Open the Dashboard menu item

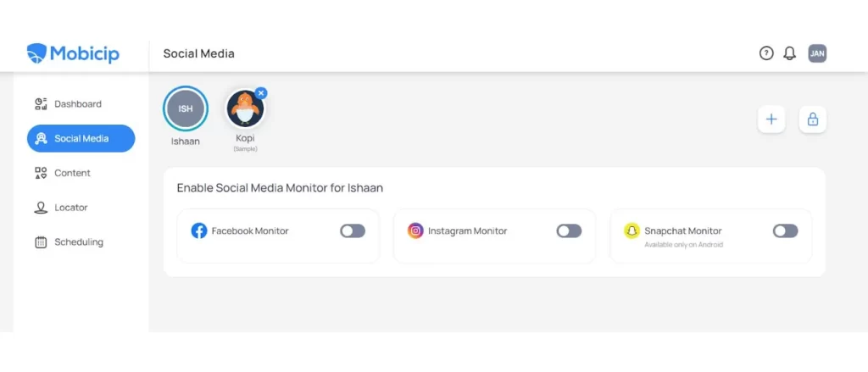pos(77,104)
